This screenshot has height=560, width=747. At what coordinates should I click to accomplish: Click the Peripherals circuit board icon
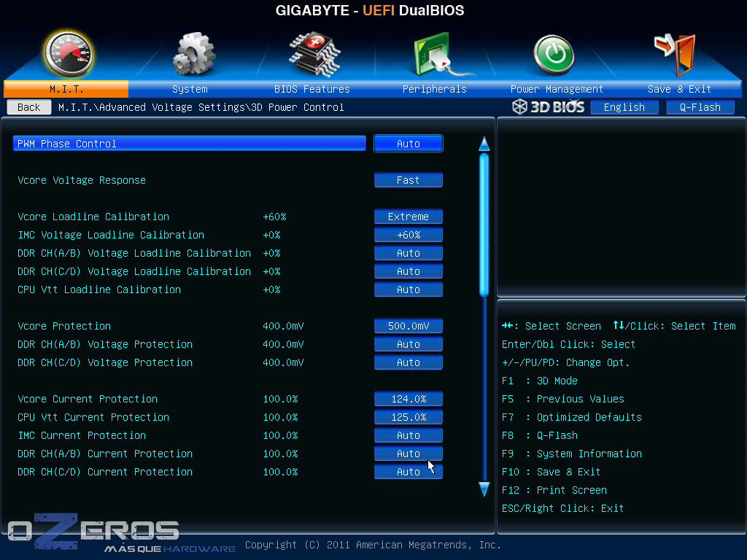[435, 54]
